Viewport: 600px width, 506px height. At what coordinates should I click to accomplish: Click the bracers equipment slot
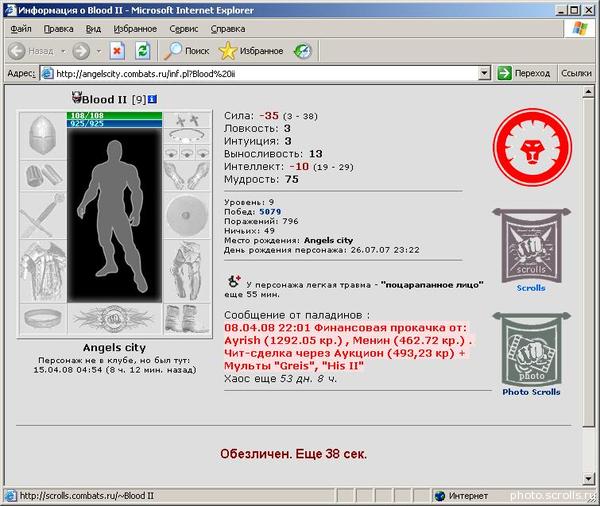click(42, 176)
